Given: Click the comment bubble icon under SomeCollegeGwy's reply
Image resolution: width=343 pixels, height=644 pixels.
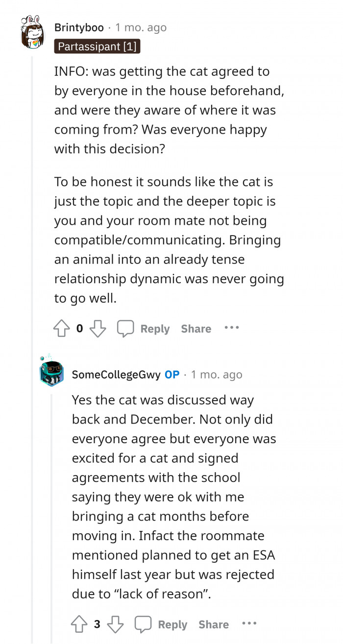Looking at the screenshot, I should (x=143, y=624).
